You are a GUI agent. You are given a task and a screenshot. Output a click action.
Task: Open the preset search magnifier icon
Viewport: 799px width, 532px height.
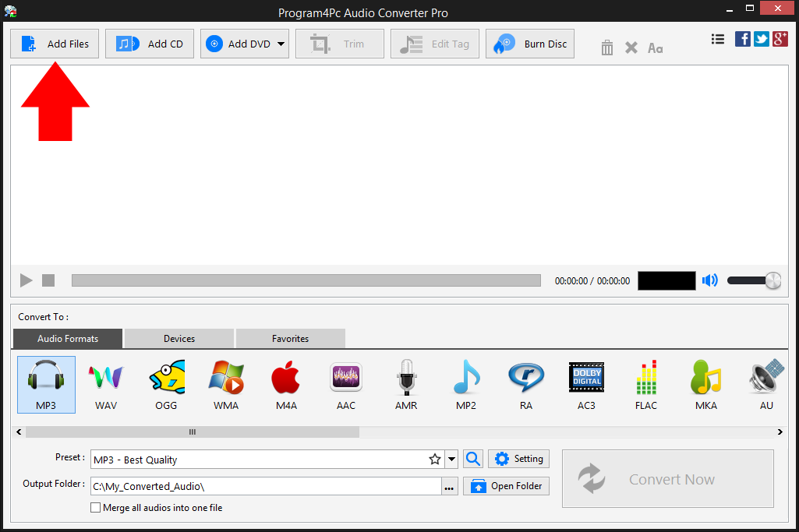(x=472, y=459)
